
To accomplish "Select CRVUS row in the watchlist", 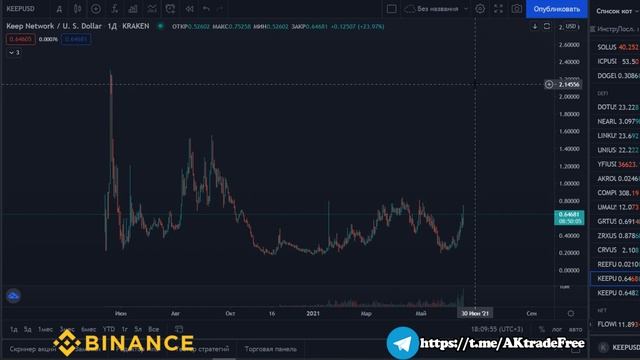I will (616, 250).
